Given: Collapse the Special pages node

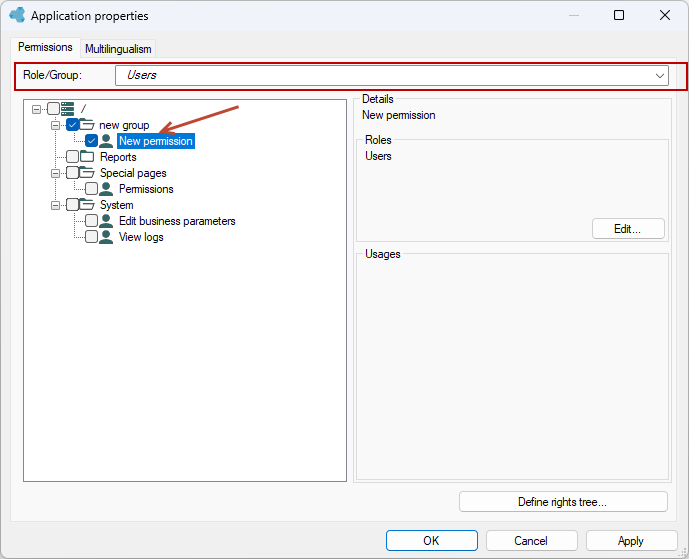Looking at the screenshot, I should point(55,173).
